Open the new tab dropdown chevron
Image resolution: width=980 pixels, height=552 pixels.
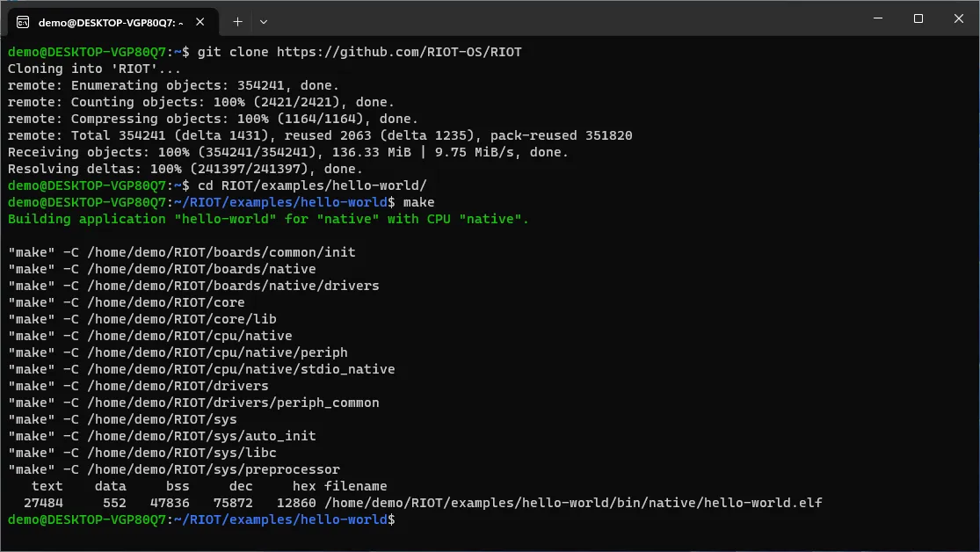pos(264,21)
